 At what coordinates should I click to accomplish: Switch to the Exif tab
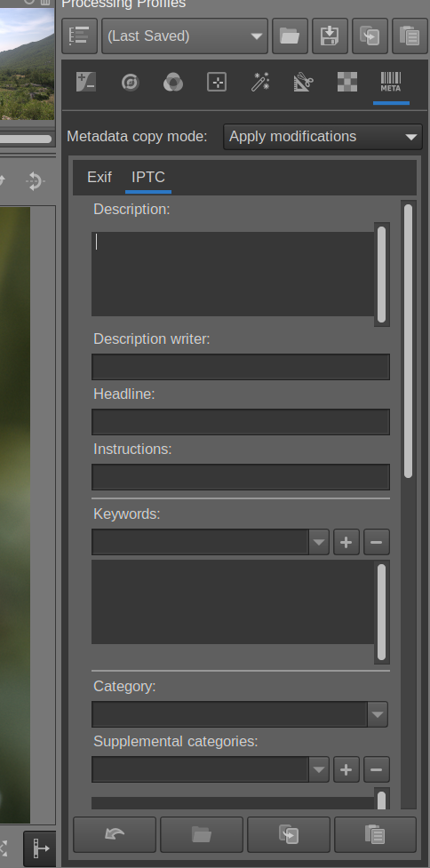[x=100, y=177]
